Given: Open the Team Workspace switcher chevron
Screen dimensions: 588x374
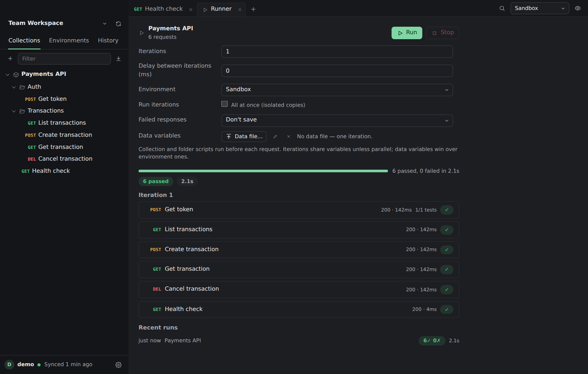Looking at the screenshot, I should point(105,24).
